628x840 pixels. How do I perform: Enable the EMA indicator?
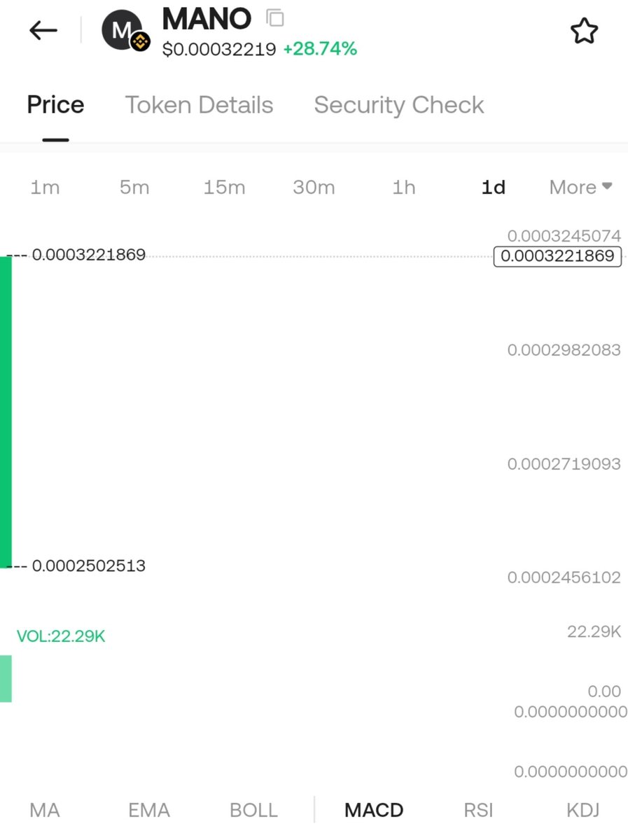coord(149,811)
